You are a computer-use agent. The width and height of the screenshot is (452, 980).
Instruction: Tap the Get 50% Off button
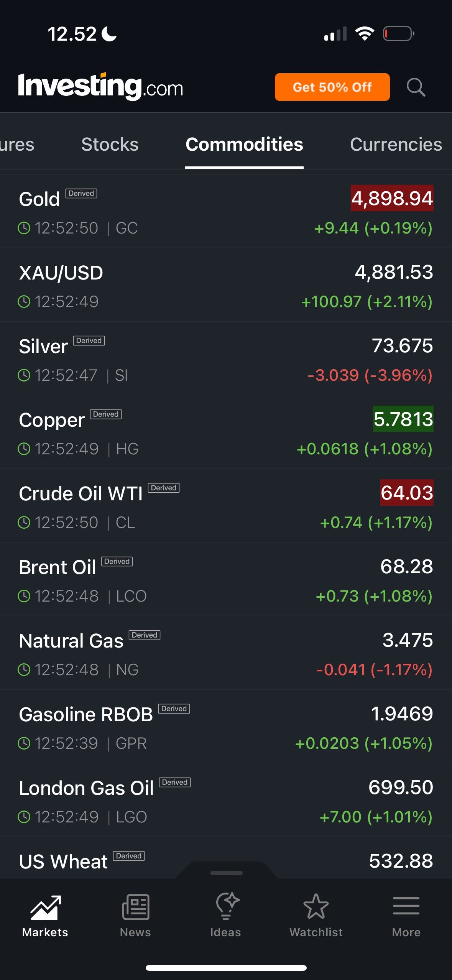pyautogui.click(x=332, y=87)
